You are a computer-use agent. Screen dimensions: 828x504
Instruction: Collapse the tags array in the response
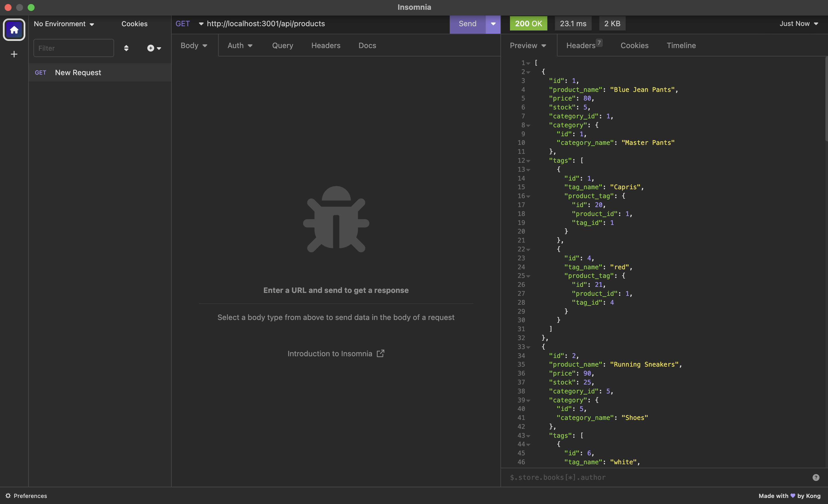pos(528,161)
